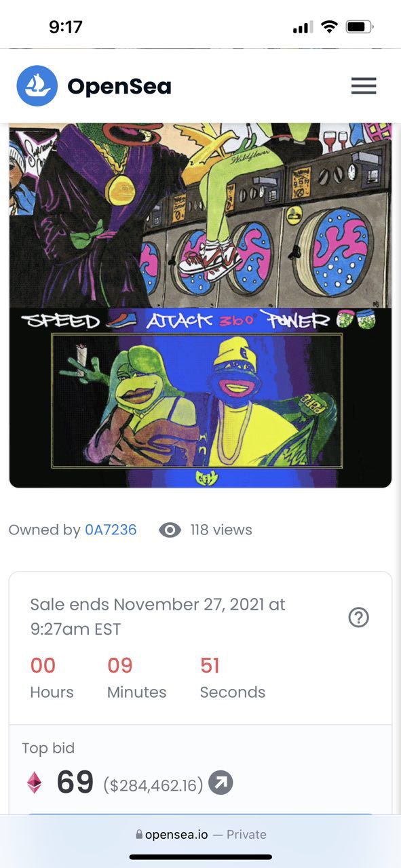Tap the opensea.io address bar

(200, 835)
